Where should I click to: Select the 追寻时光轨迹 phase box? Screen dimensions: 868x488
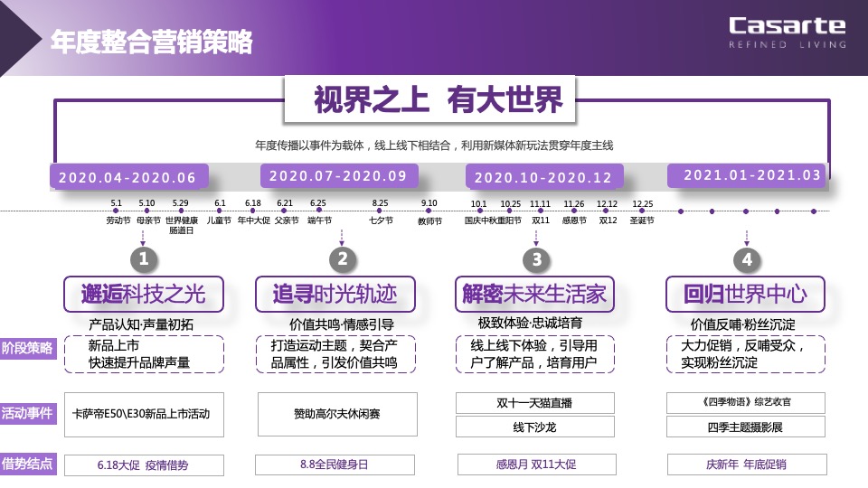pos(335,295)
